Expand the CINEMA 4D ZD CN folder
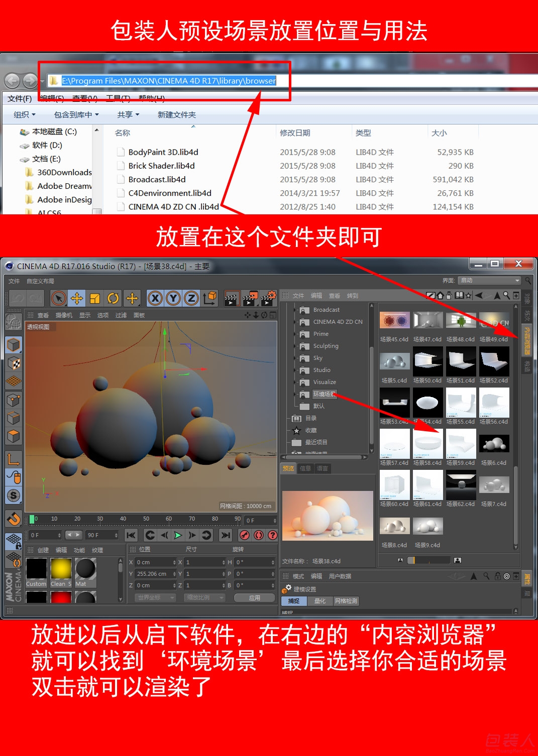The width and height of the screenshot is (538, 756). point(295,322)
